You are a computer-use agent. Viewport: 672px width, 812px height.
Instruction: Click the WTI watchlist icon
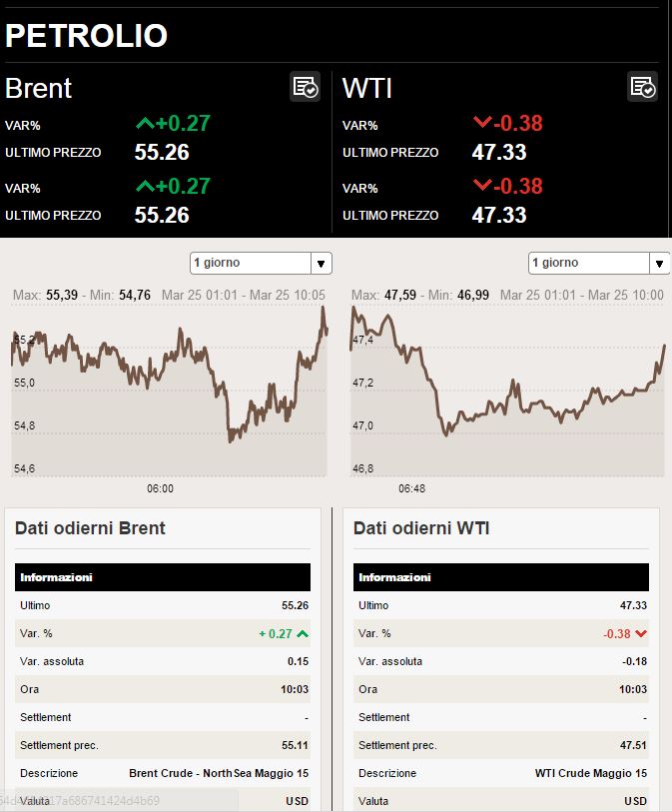coord(642,87)
